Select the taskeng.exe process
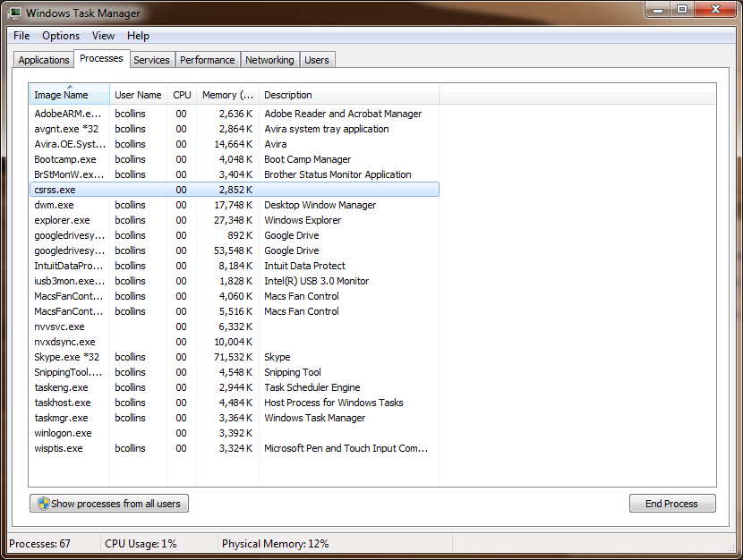 [235, 387]
